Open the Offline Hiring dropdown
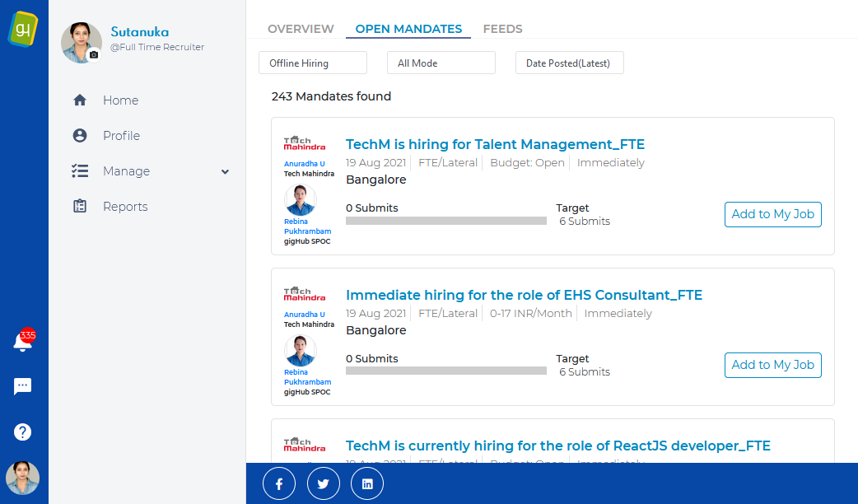 click(313, 63)
